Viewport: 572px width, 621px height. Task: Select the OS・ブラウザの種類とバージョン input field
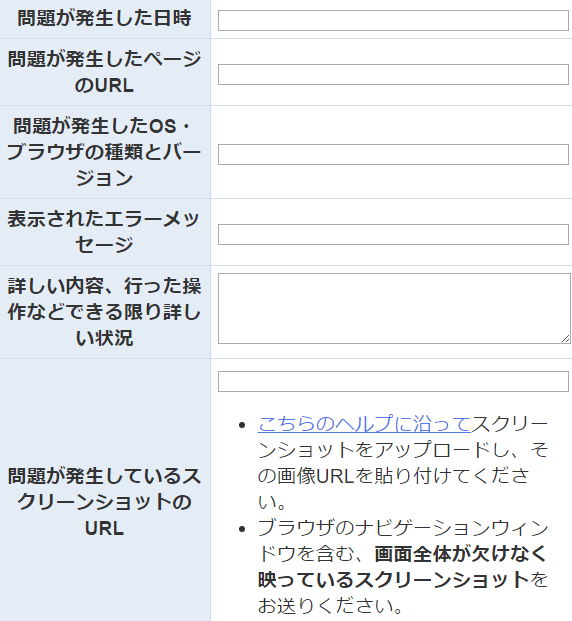(x=393, y=154)
